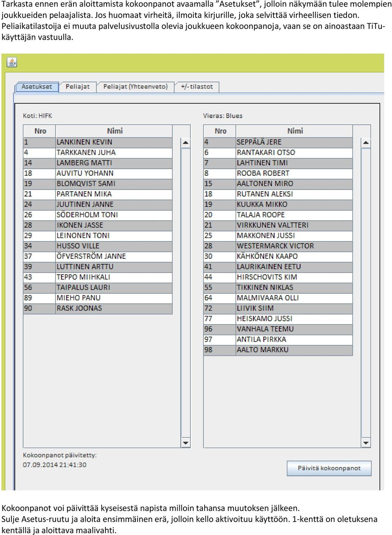This screenshot has width=392, height=535.
Task: Select player RASK JOONAS
Action: coord(98,309)
